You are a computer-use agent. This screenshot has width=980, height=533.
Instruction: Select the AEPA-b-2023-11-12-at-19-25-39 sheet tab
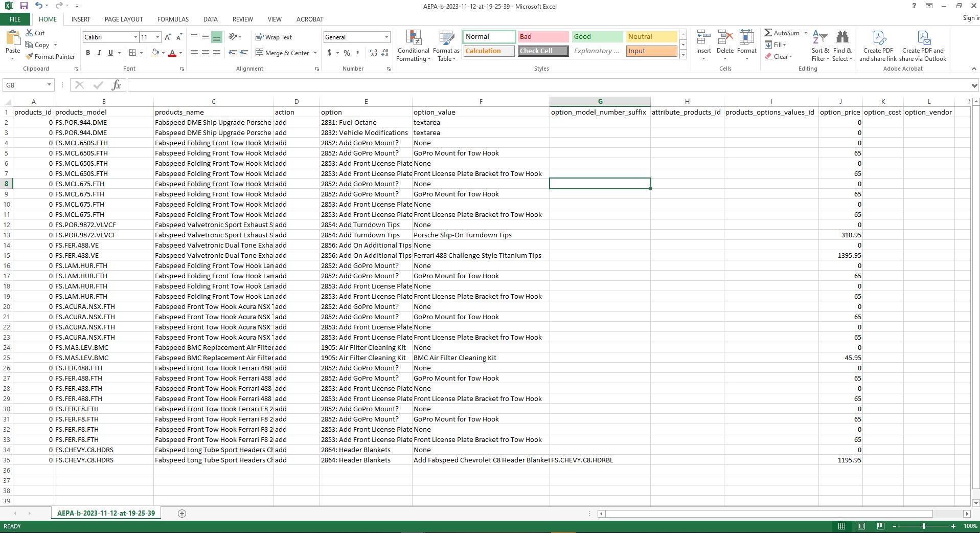tap(106, 513)
